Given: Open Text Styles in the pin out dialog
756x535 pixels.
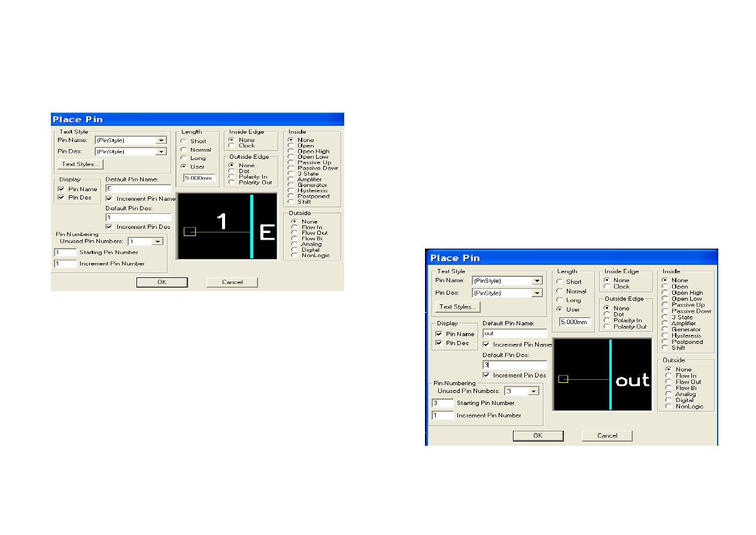Looking at the screenshot, I should click(x=457, y=307).
